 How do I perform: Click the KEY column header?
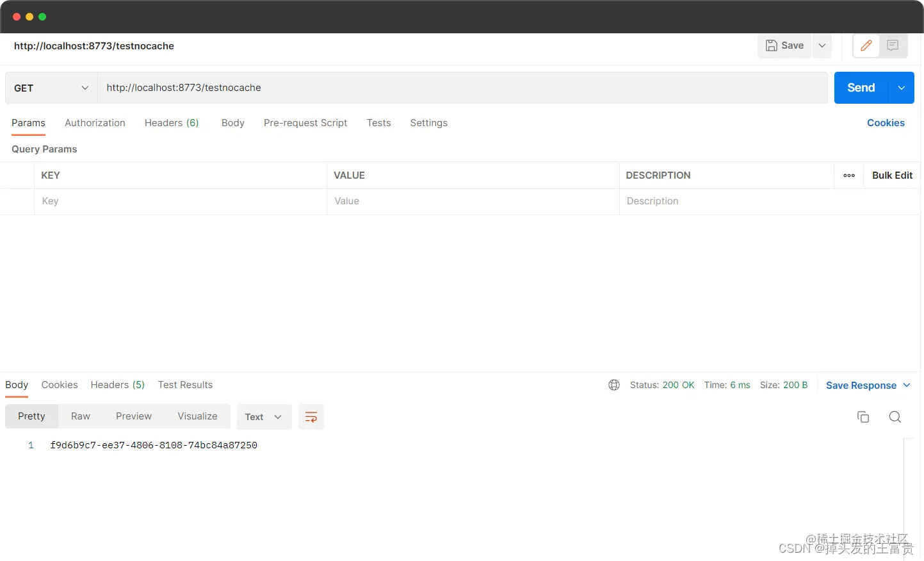pyautogui.click(x=51, y=175)
